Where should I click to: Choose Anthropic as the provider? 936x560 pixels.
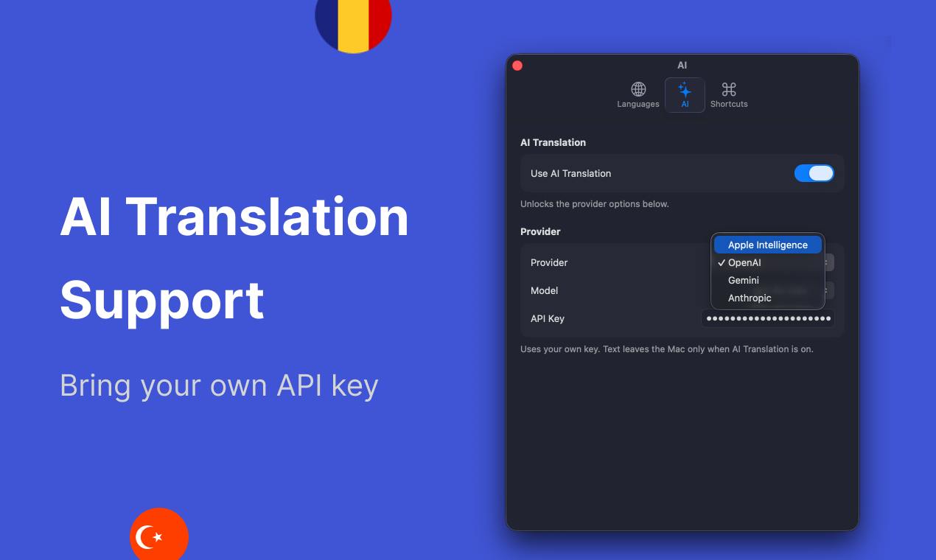point(768,298)
